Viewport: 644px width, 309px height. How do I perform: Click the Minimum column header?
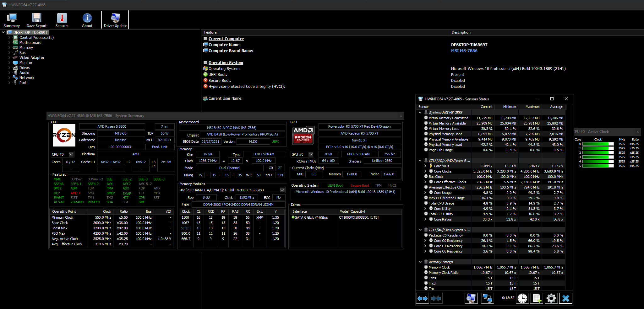pyautogui.click(x=507, y=107)
